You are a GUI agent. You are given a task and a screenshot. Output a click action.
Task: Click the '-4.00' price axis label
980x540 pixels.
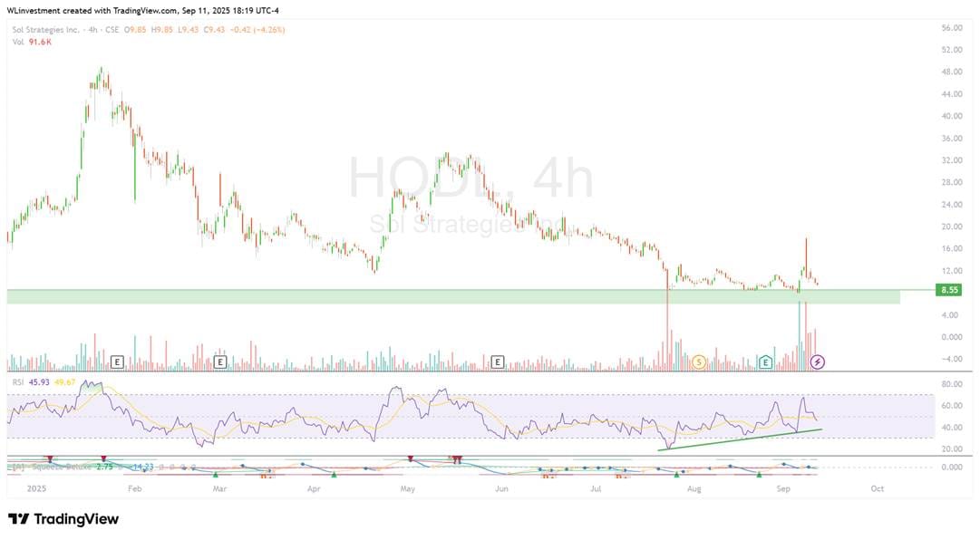pyautogui.click(x=952, y=359)
